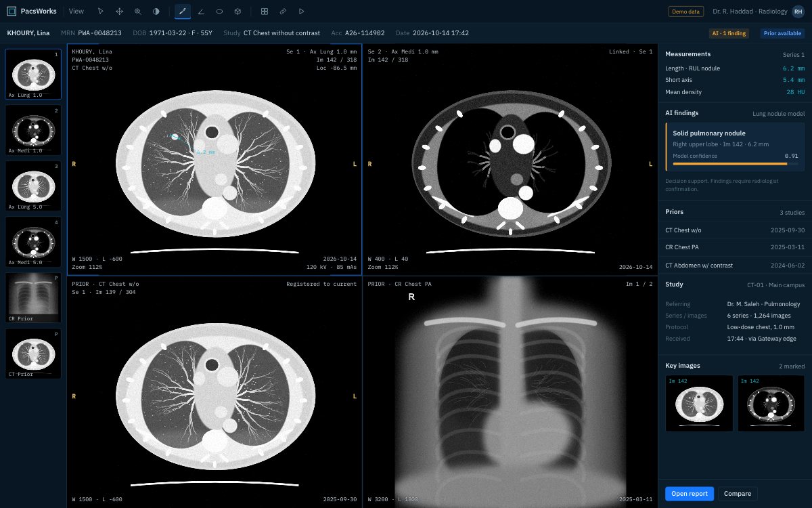
Task: Select the pan (move) tool
Action: [119, 12]
